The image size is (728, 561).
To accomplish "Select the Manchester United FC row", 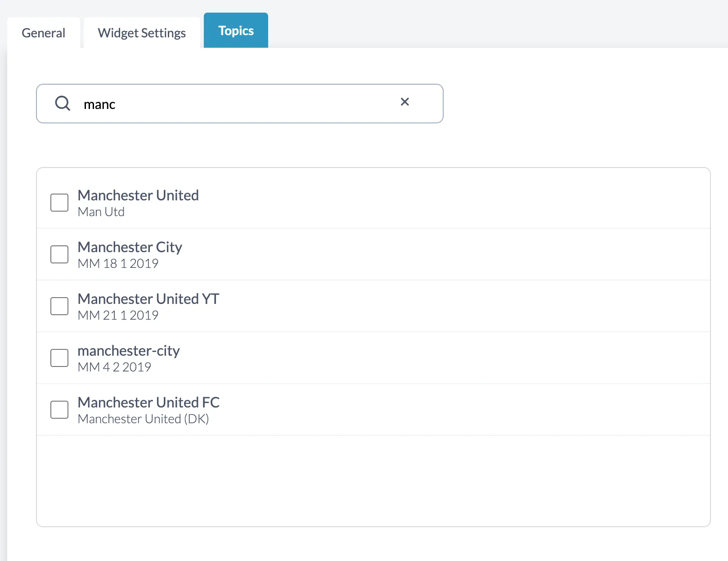I will (148, 403).
